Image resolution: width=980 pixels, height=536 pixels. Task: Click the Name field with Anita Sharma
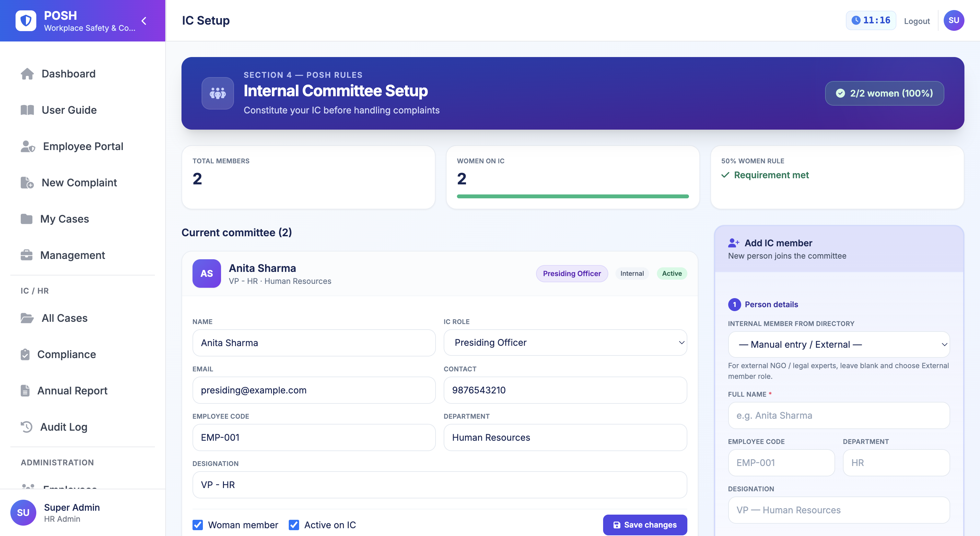[314, 343]
